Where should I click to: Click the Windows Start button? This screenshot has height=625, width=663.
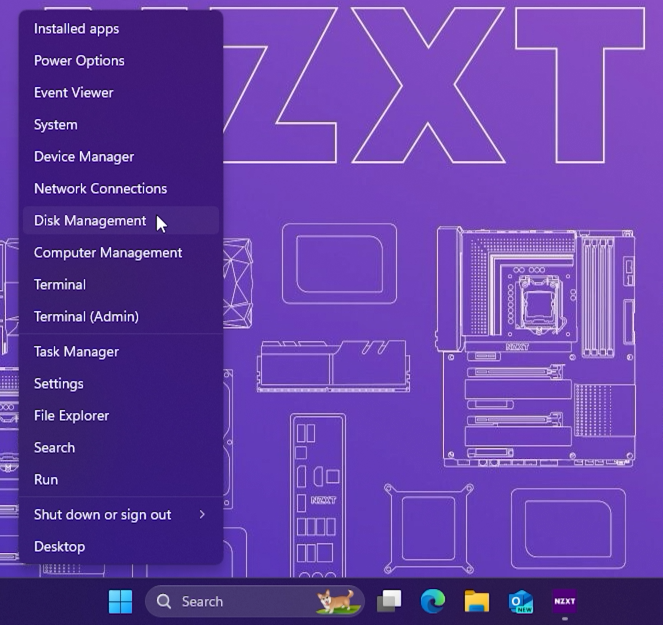click(121, 601)
